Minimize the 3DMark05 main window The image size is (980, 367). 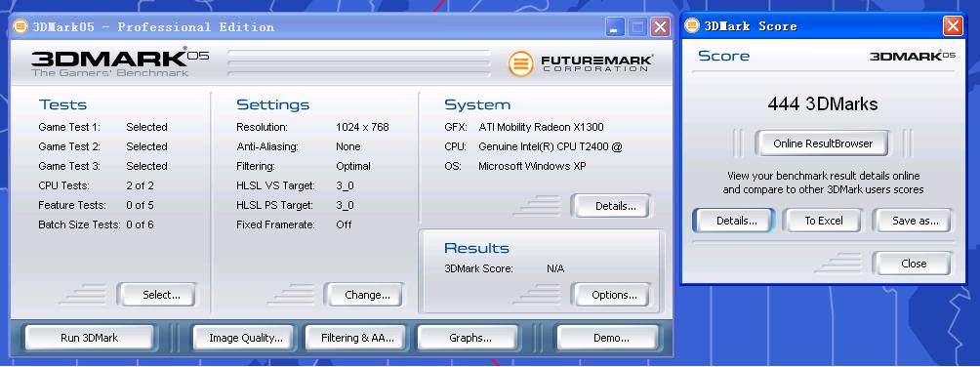click(x=615, y=27)
